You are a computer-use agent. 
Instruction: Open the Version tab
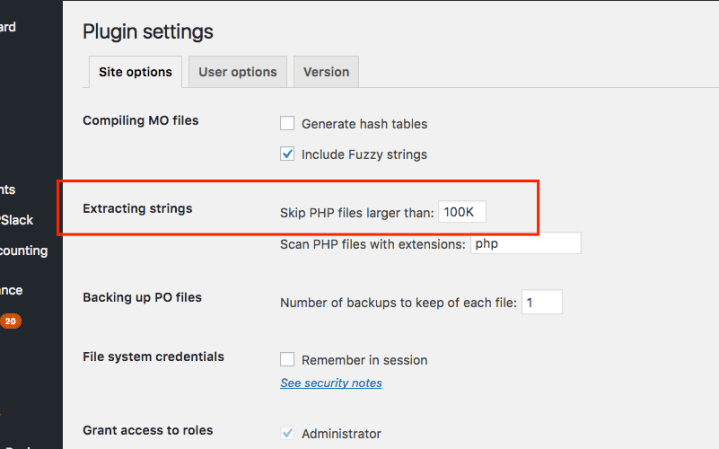coord(326,72)
